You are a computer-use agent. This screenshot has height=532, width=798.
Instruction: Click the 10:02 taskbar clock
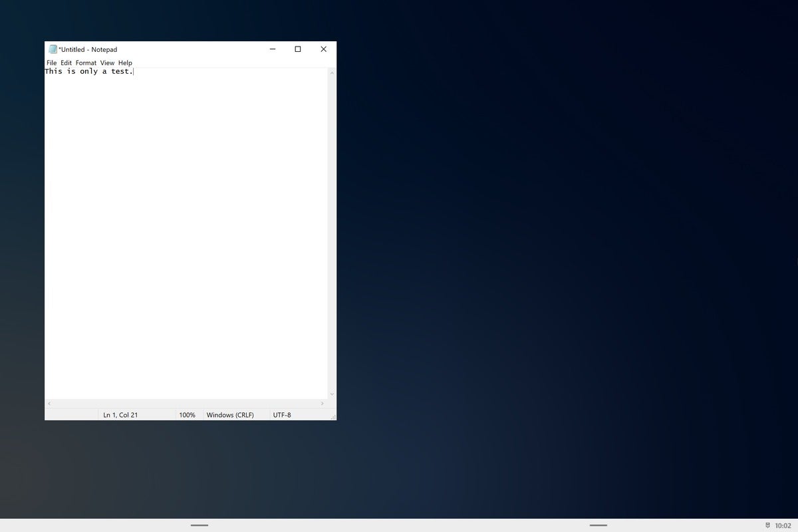(783, 525)
